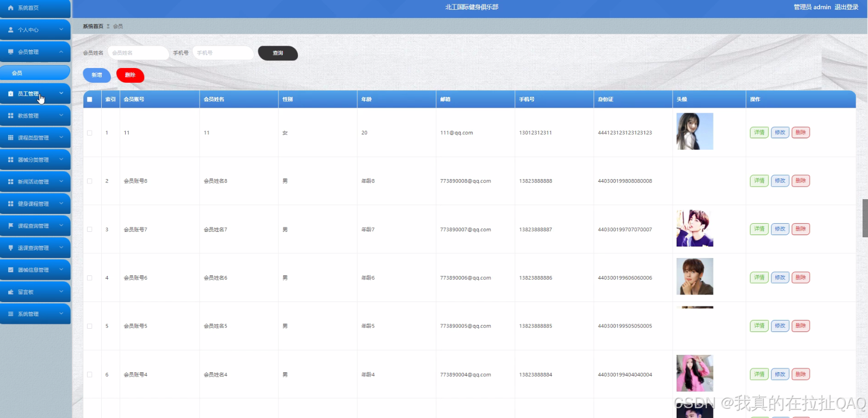
Task: Click the blue 新增 add button
Action: point(97,75)
